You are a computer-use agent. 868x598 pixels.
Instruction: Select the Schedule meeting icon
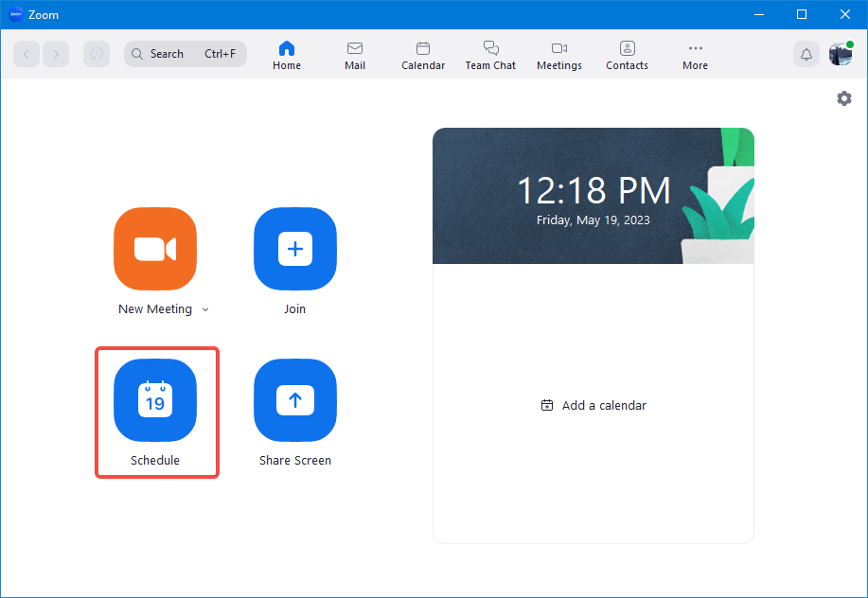click(154, 400)
